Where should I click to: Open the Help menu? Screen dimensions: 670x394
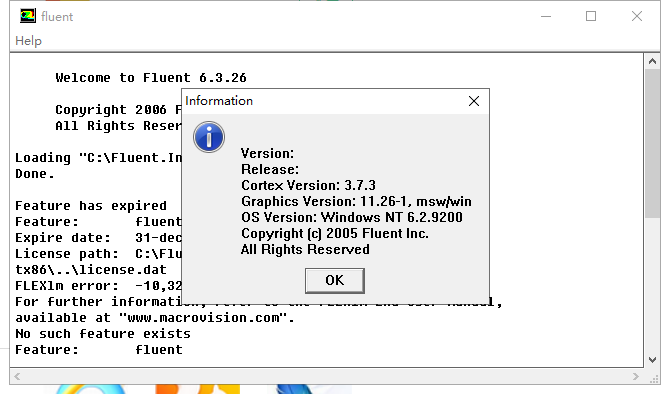(x=28, y=41)
